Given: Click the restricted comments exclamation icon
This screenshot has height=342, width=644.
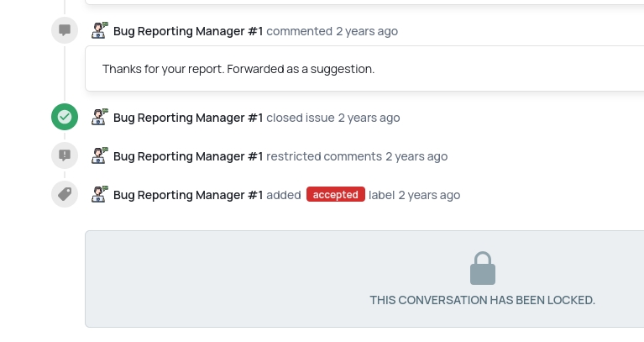Looking at the screenshot, I should click(65, 155).
